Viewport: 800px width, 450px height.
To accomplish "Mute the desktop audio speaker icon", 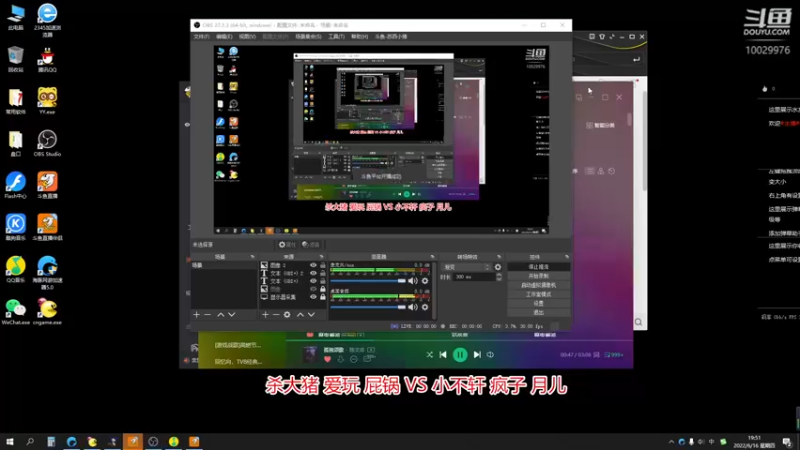I will [x=413, y=307].
